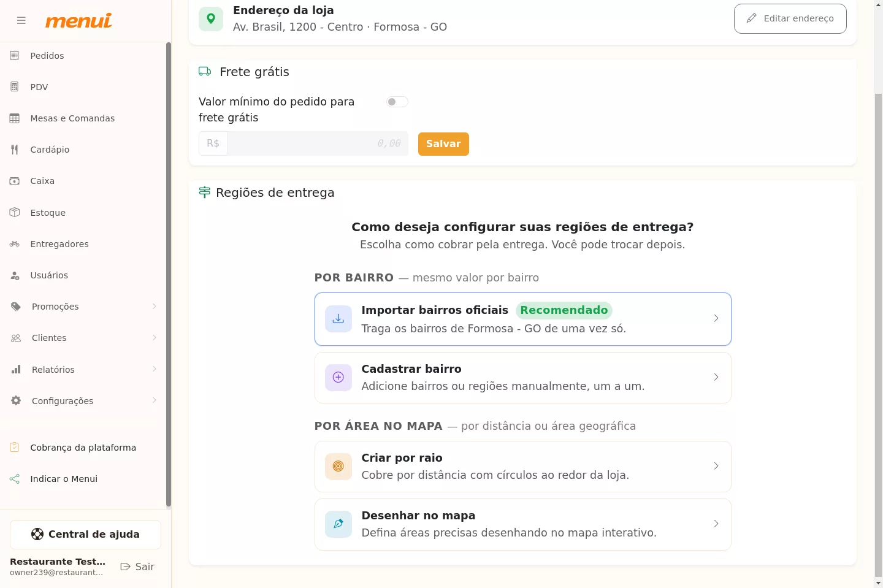
Task: Click the owner239@restaurant email text
Action: coord(56,573)
